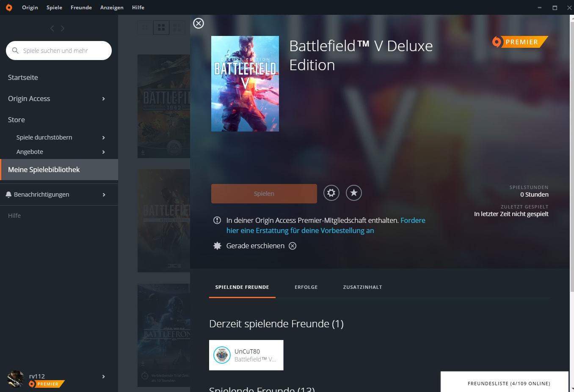Viewport: 574px width, 392px height.
Task: Open the rv112 user profile
Action: point(37,376)
